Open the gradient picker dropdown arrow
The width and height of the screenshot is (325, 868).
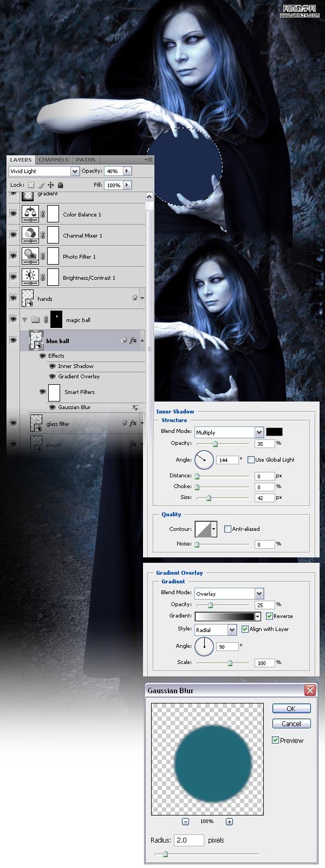(x=257, y=616)
